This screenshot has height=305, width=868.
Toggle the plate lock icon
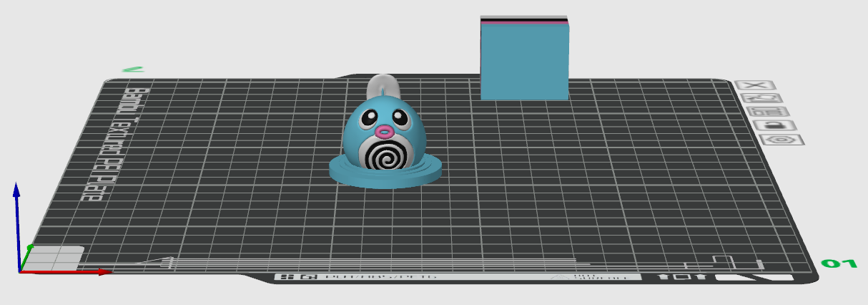[774, 125]
